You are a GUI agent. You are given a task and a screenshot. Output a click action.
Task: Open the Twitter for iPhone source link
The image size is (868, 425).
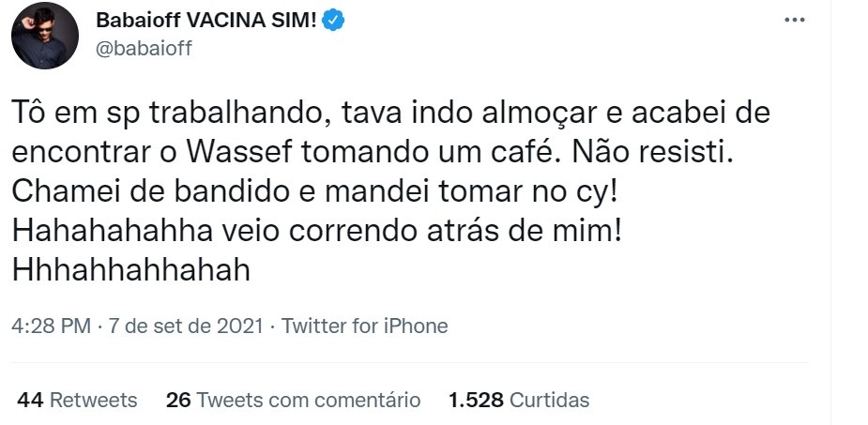coord(365,326)
